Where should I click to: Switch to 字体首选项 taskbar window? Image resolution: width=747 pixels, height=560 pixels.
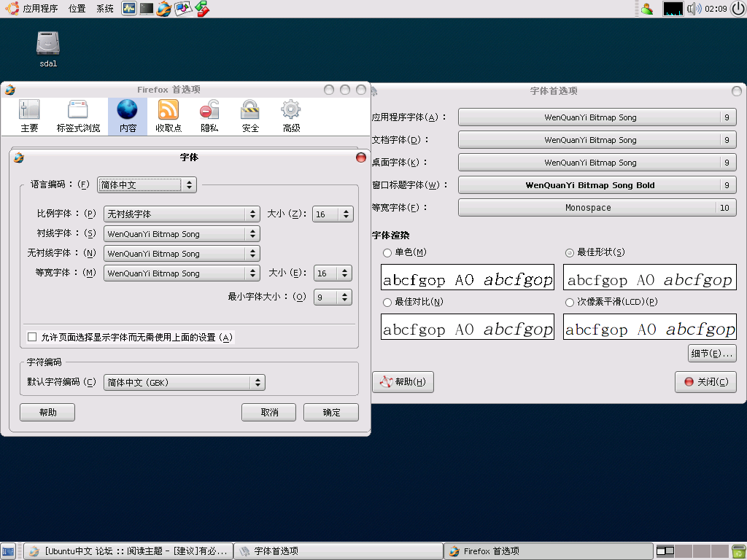click(x=338, y=551)
